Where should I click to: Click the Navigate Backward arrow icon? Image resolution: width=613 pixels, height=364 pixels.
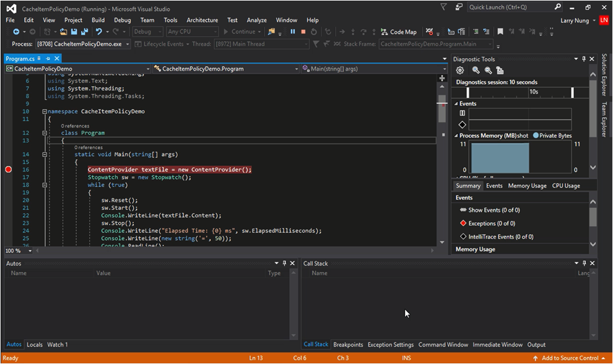click(16, 32)
